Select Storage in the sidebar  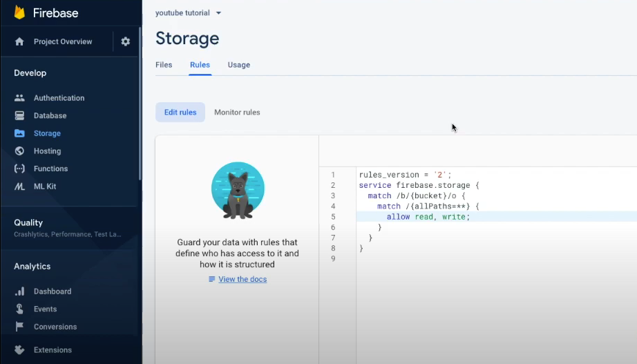(47, 133)
